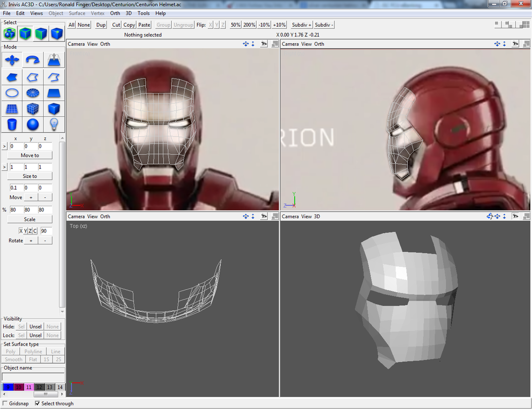This screenshot has width=532, height=409.
Task: Enable the Gridsnap checkbox
Action: click(x=5, y=403)
